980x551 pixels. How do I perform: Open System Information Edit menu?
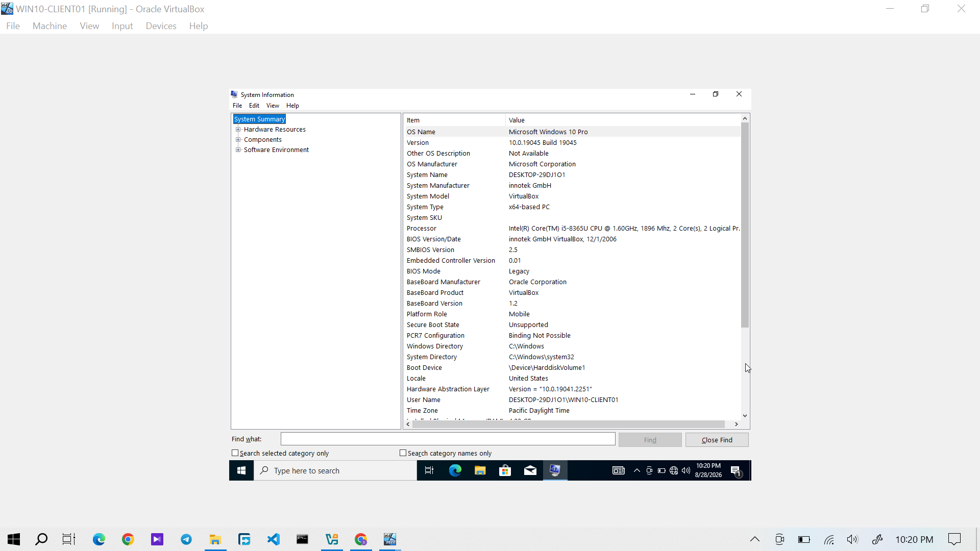pyautogui.click(x=254, y=106)
